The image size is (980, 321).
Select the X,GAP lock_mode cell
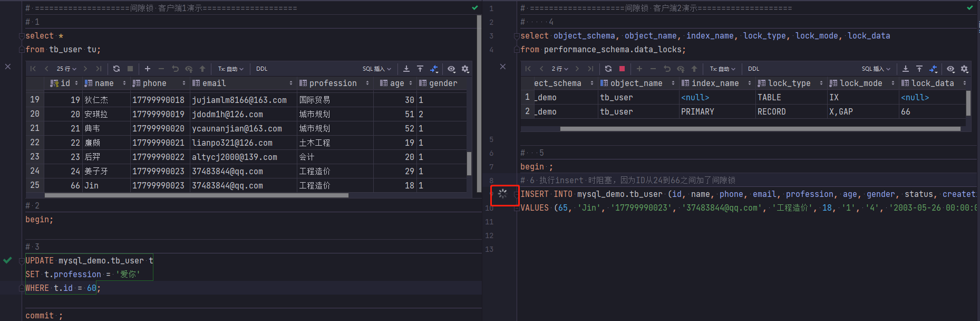[x=863, y=112]
